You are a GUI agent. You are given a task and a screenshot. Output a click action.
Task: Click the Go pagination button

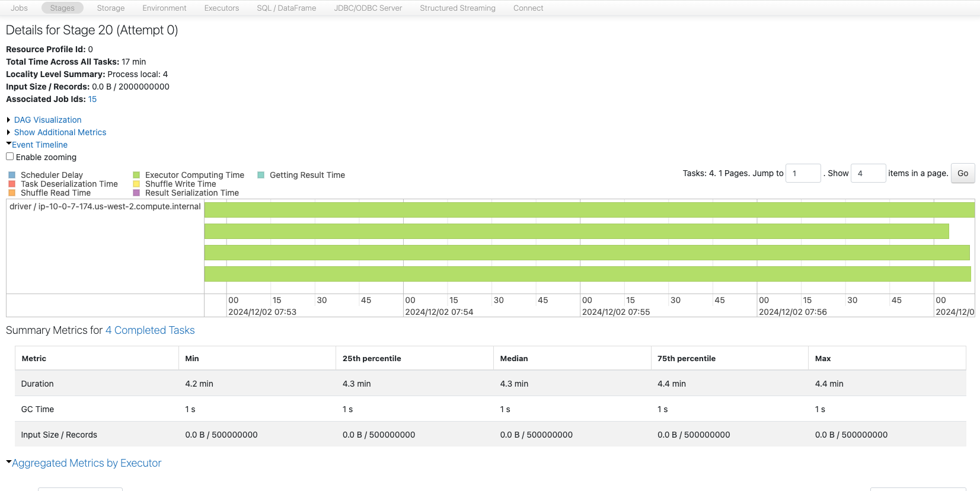click(963, 173)
